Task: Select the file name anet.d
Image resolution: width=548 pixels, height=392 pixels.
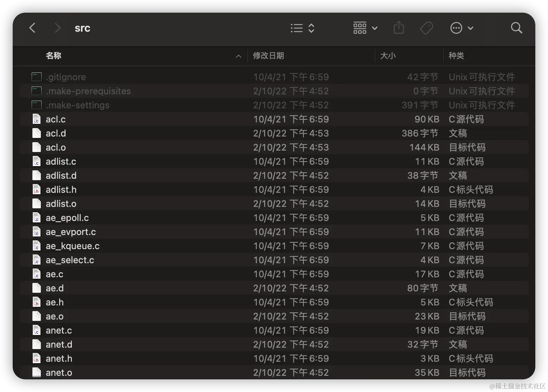Action: click(x=59, y=344)
